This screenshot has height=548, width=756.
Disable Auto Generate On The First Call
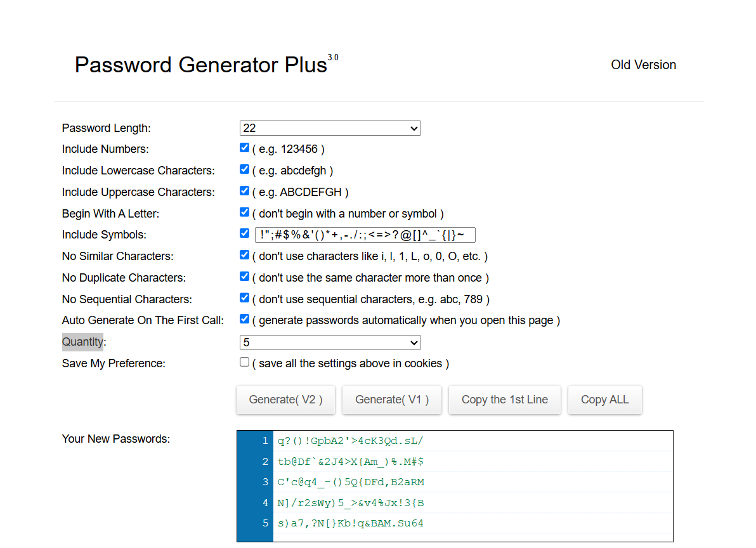[244, 319]
